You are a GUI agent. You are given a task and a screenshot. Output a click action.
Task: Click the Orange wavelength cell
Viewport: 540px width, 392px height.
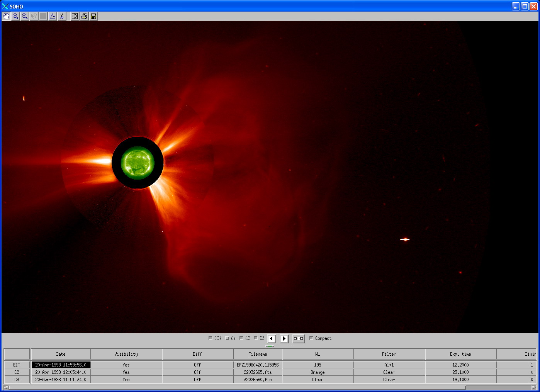[318, 372]
